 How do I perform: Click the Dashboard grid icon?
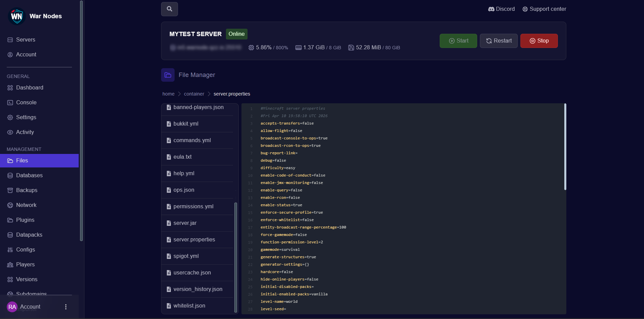coord(10,88)
